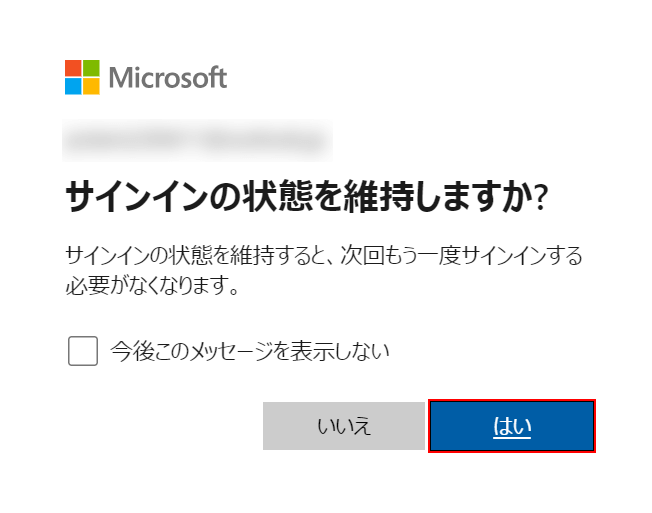Click the question mark ending the heading

click(x=540, y=198)
